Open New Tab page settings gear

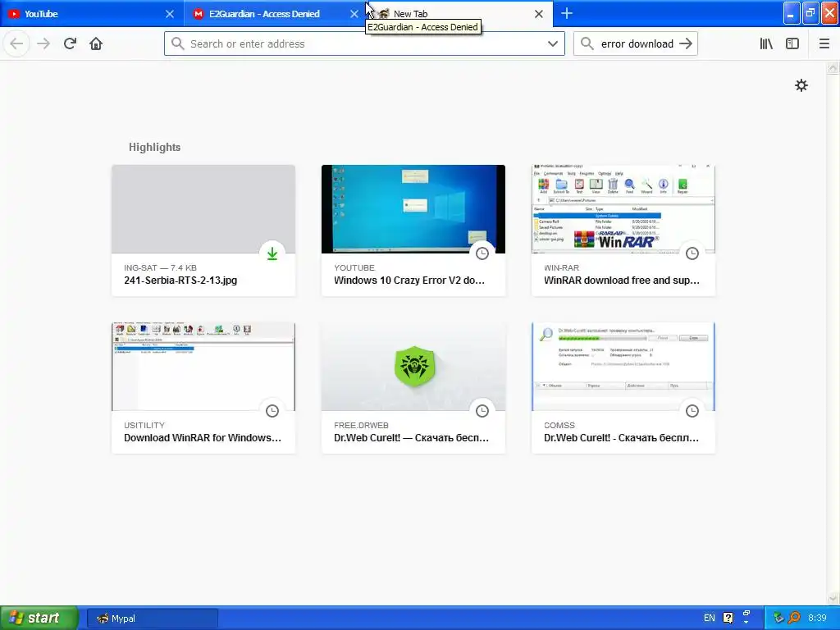coord(801,85)
